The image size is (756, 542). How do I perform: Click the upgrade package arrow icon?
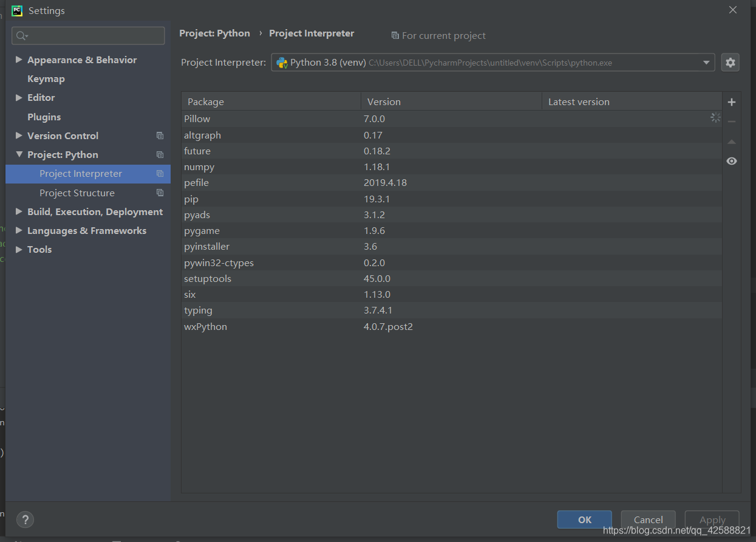(732, 142)
